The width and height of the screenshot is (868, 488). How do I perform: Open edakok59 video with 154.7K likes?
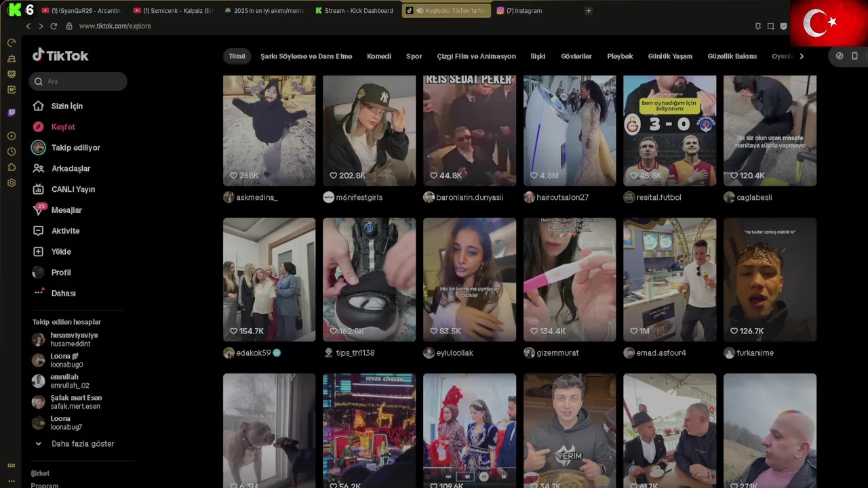tap(269, 279)
